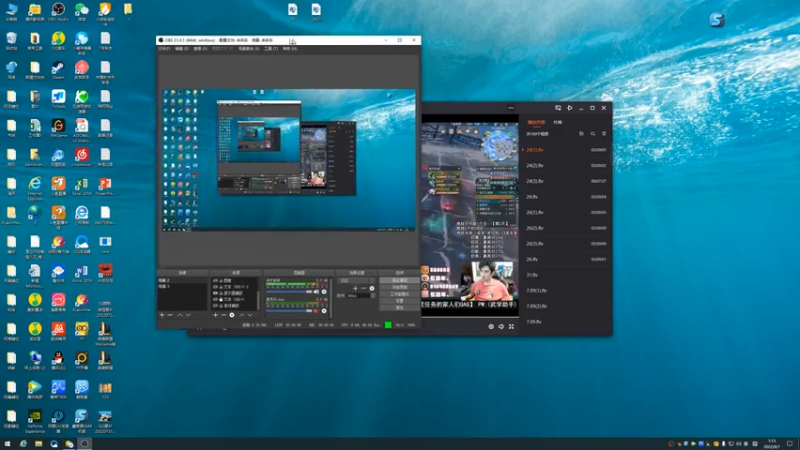Open desktop audio settings gear in mixer

pyautogui.click(x=324, y=292)
